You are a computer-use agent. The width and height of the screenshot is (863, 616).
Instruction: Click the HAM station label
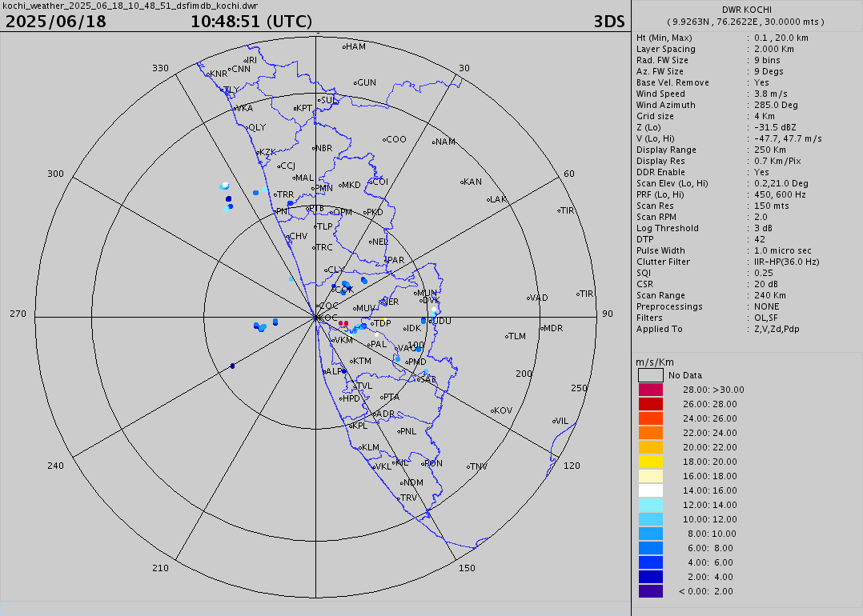pos(355,46)
